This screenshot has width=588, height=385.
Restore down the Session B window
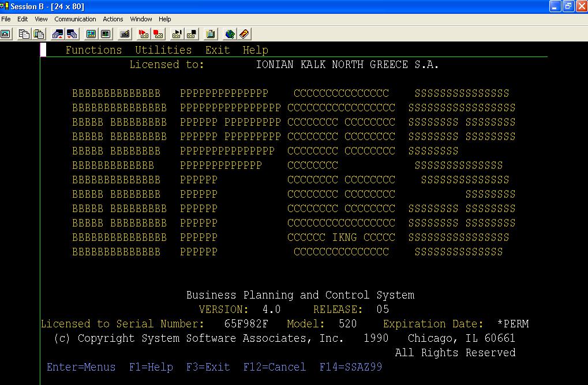(x=568, y=6)
